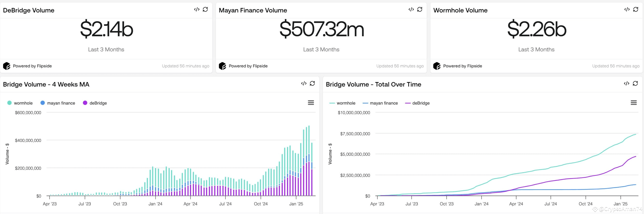Show embed code for Wormhole Volume
The width and height of the screenshot is (644, 214).
pyautogui.click(x=627, y=10)
